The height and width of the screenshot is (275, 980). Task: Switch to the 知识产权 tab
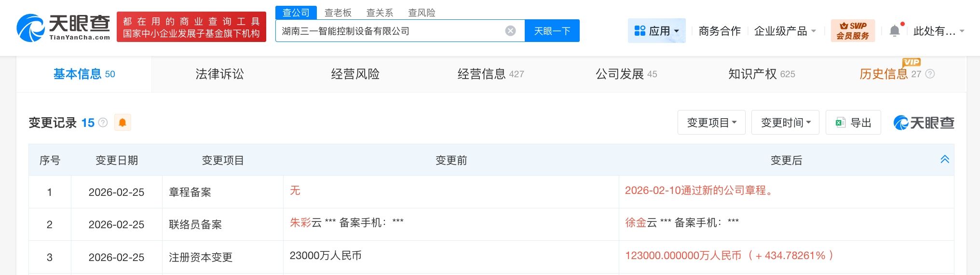click(761, 74)
